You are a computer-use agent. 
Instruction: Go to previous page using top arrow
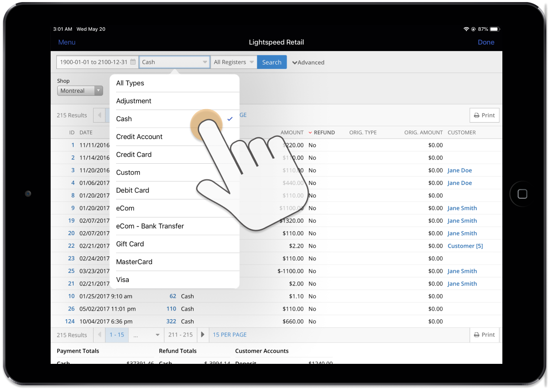tap(99, 115)
